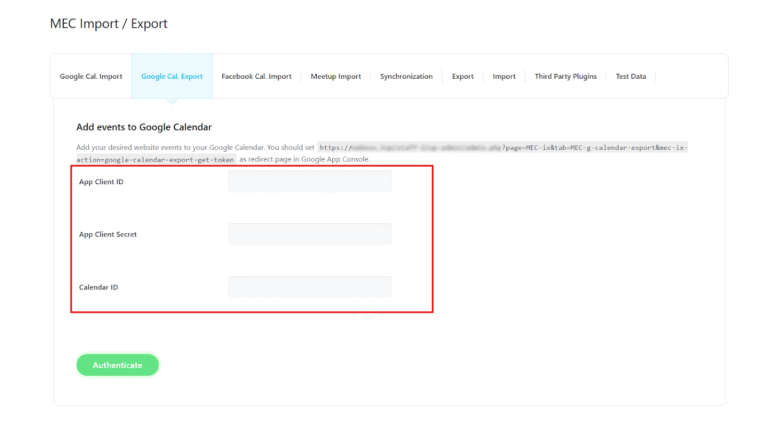768x431 pixels.
Task: Click the standalone Export tab
Action: 462,76
